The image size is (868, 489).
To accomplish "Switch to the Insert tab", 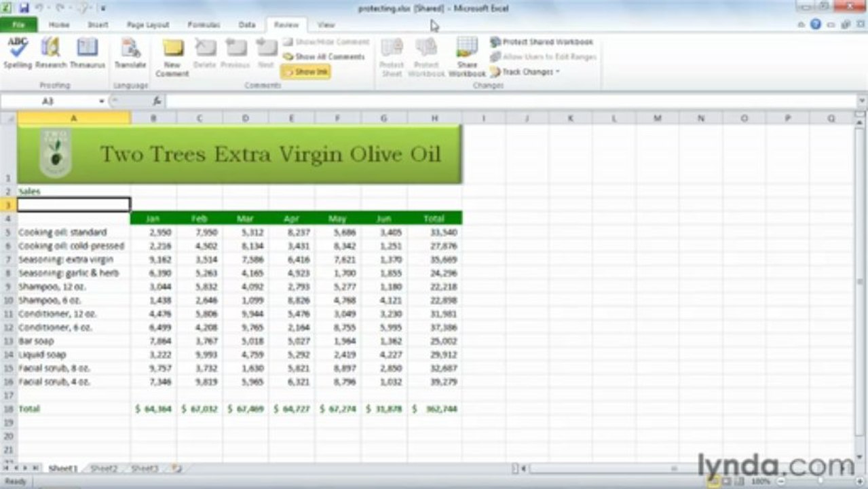I will pos(98,24).
